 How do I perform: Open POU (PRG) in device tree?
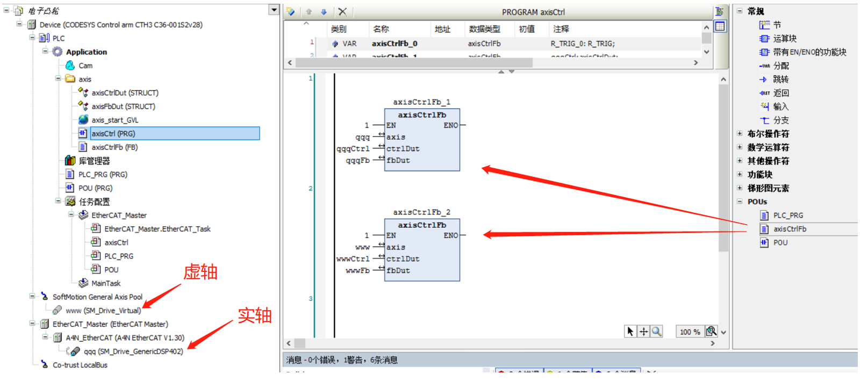pos(95,188)
